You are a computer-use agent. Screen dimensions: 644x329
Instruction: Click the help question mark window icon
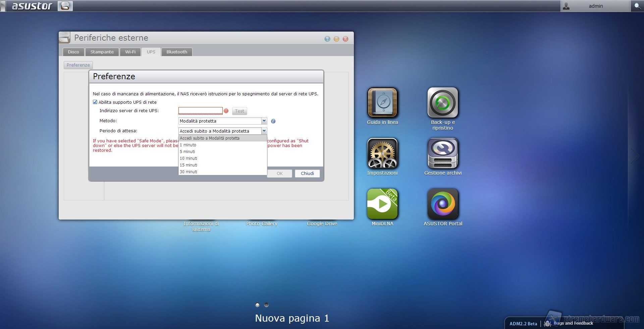(327, 39)
